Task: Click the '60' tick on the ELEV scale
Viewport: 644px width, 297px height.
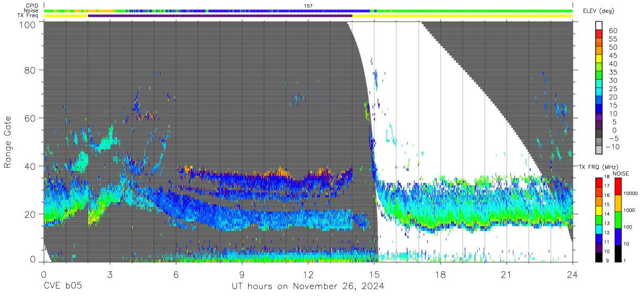Action: pos(613,30)
